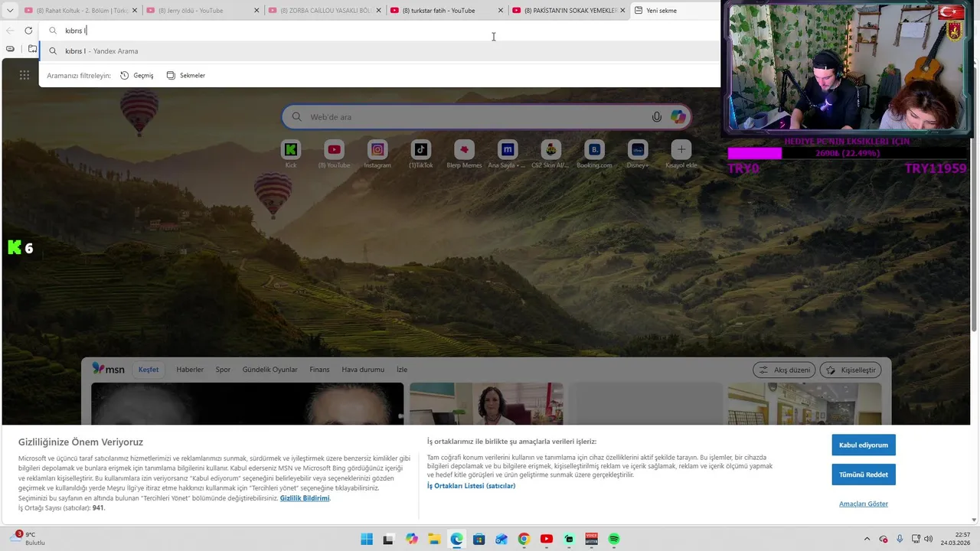Open the woman news card thumbnail
The width and height of the screenshot is (980, 551).
tap(486, 403)
